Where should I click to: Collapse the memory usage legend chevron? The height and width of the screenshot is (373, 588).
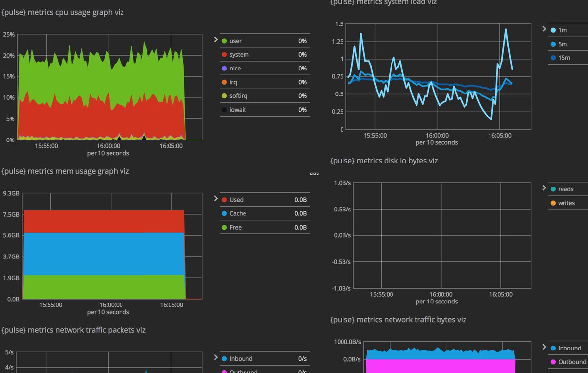(216, 198)
